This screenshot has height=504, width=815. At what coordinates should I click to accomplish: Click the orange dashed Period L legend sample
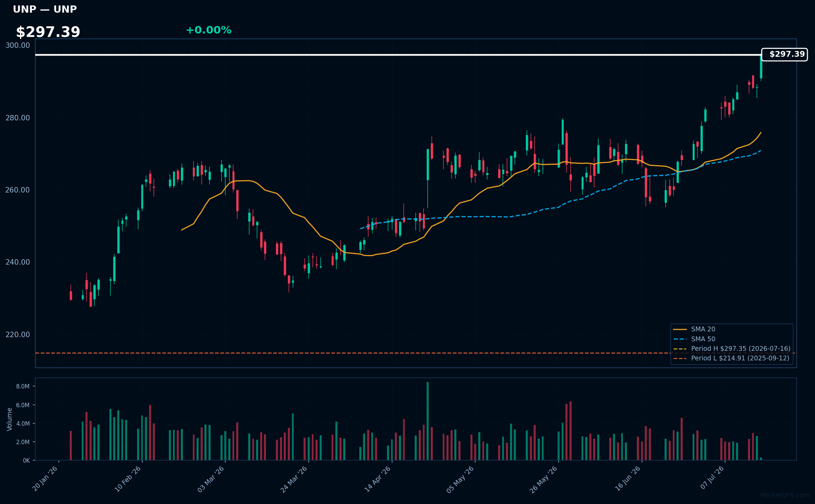(680, 359)
